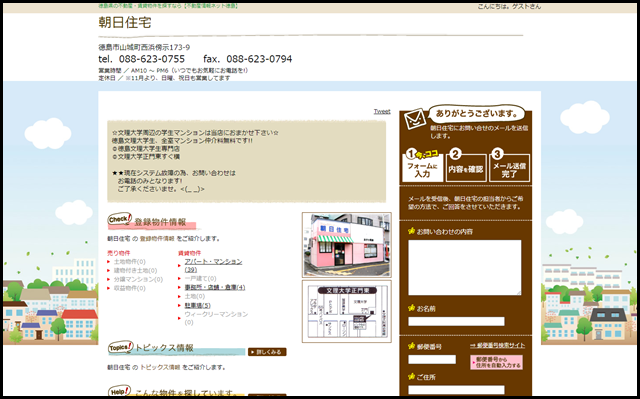The height and width of the screenshot is (399, 640).
Task: Click the 朝日住宅 site title
Action: (x=125, y=22)
